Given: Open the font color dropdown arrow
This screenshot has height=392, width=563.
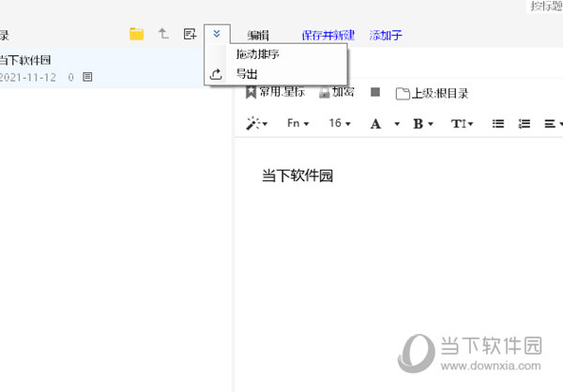Looking at the screenshot, I should click(x=397, y=124).
